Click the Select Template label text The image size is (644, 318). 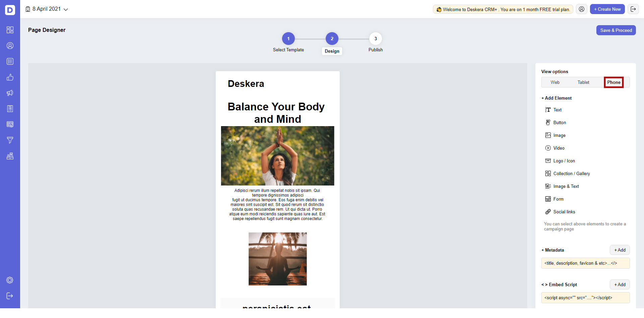click(x=288, y=50)
